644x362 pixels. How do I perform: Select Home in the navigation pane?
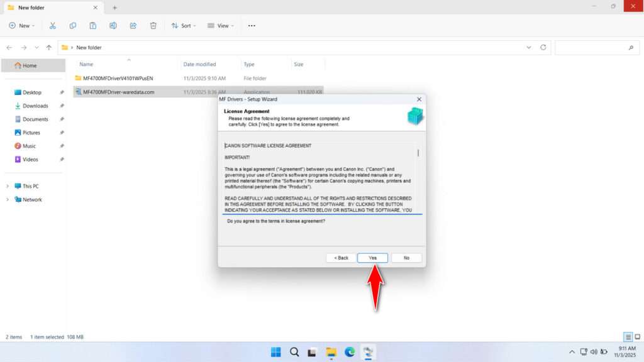(28, 65)
